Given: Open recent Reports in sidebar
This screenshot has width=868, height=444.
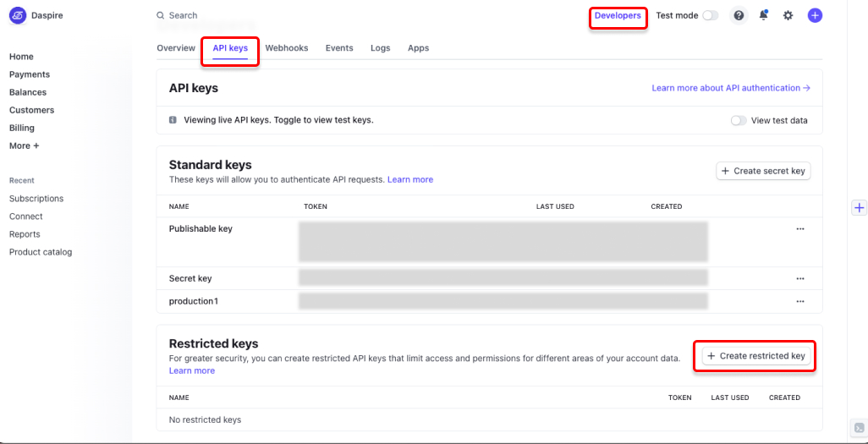Looking at the screenshot, I should (x=25, y=234).
